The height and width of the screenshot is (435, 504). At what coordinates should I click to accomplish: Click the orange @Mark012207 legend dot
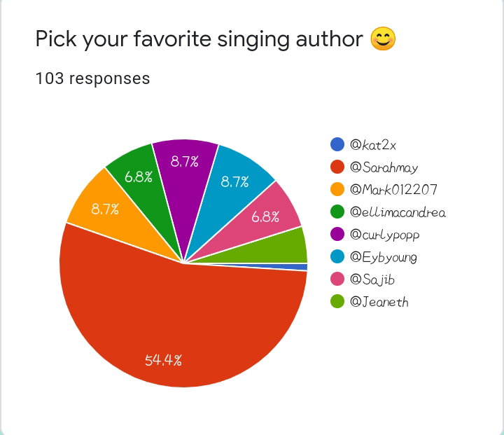pos(337,189)
